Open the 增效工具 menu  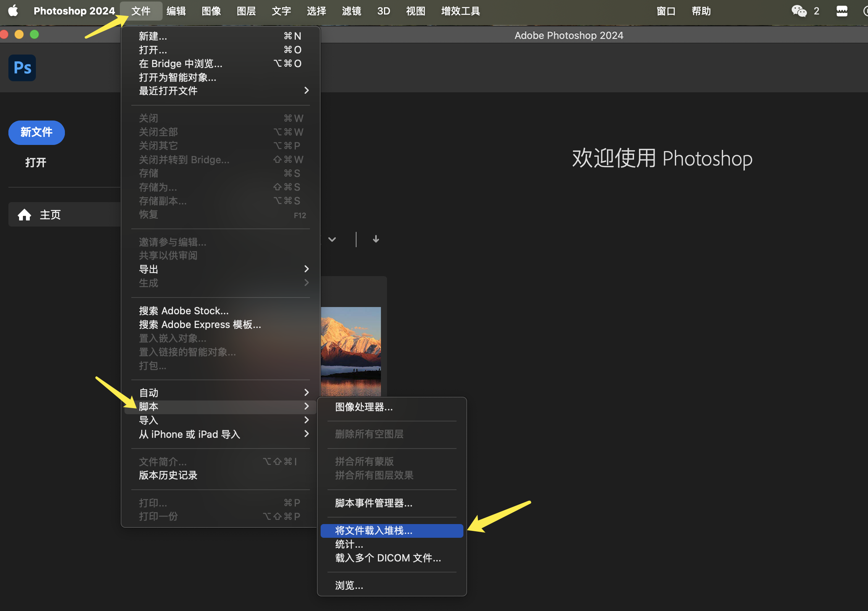coord(461,11)
